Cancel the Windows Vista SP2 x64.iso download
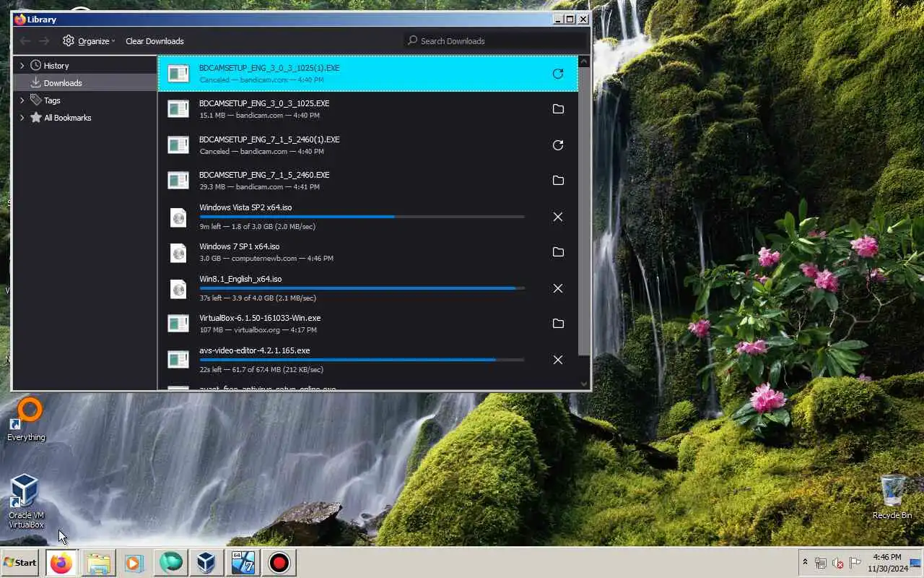The height and width of the screenshot is (578, 924). tap(557, 217)
